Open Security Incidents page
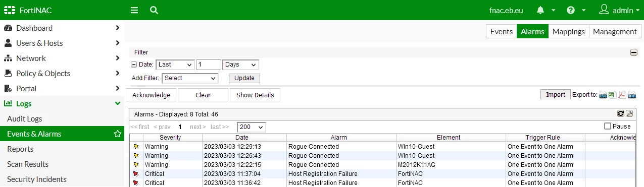644x187 pixels. pos(62,179)
